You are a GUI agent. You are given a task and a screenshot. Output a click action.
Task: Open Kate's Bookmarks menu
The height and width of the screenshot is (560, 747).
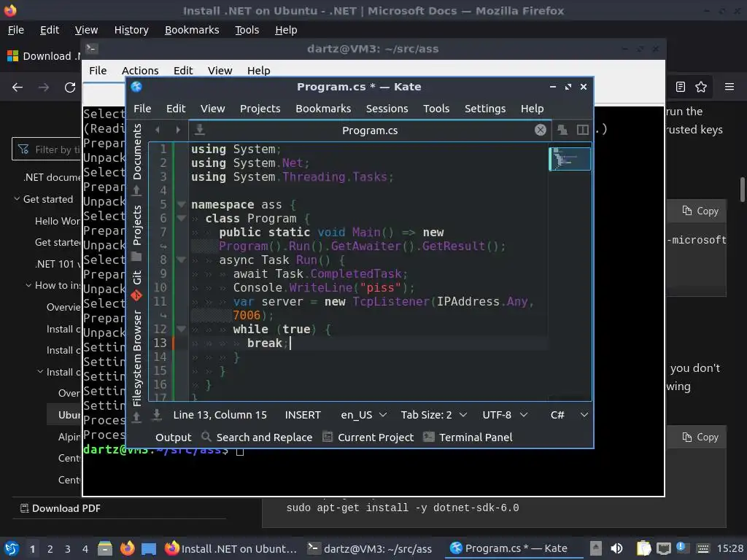click(x=323, y=109)
